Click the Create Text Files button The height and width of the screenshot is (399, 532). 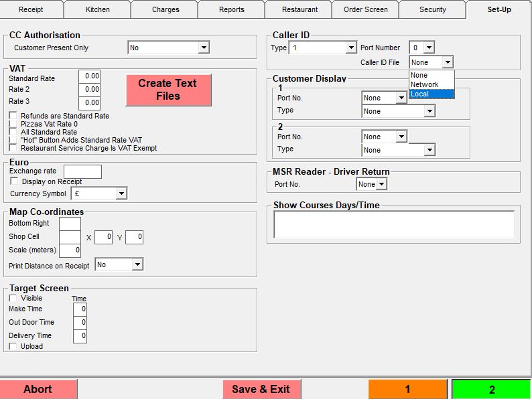point(168,90)
